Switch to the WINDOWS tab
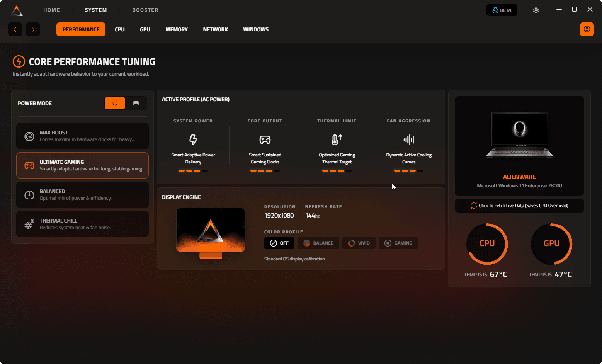The image size is (602, 364). tap(256, 29)
